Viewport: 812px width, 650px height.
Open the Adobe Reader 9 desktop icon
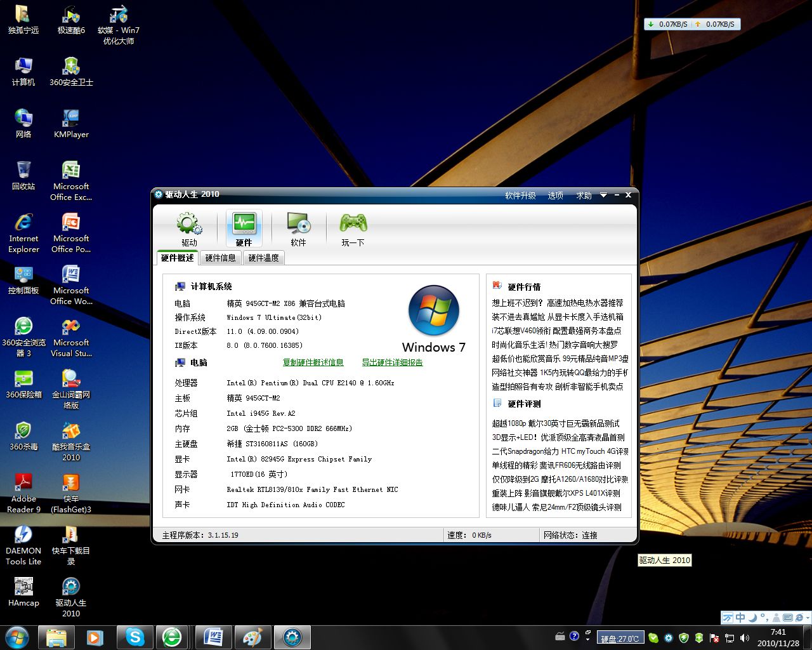23,493
